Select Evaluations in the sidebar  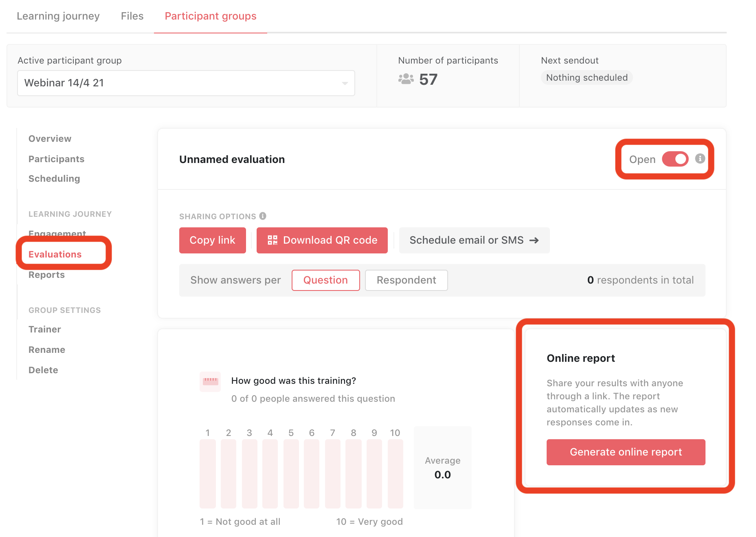click(55, 254)
